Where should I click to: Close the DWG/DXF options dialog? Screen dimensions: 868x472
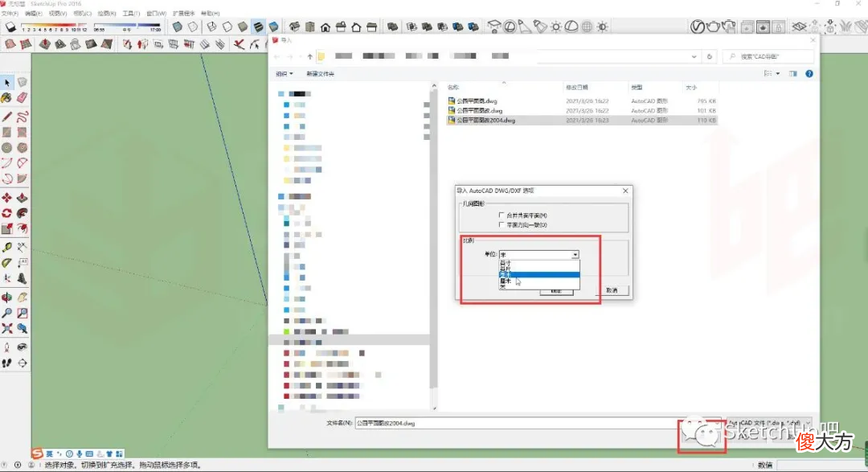coord(625,191)
